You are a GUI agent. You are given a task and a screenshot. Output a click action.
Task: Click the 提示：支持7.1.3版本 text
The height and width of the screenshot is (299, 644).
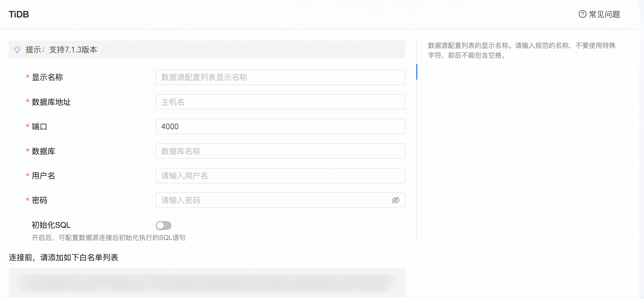tap(61, 50)
